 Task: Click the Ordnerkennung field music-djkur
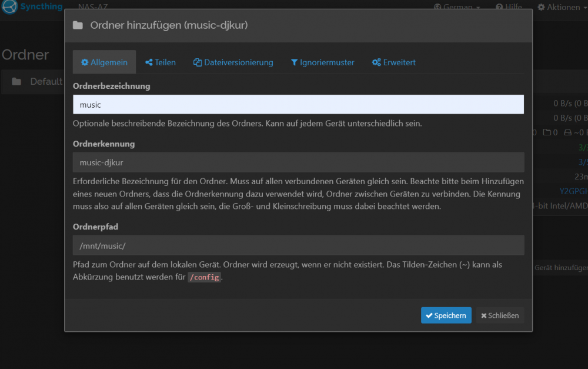[x=298, y=162]
